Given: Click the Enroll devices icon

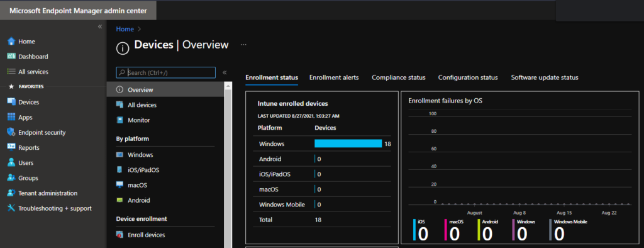Looking at the screenshot, I should coord(119,235).
